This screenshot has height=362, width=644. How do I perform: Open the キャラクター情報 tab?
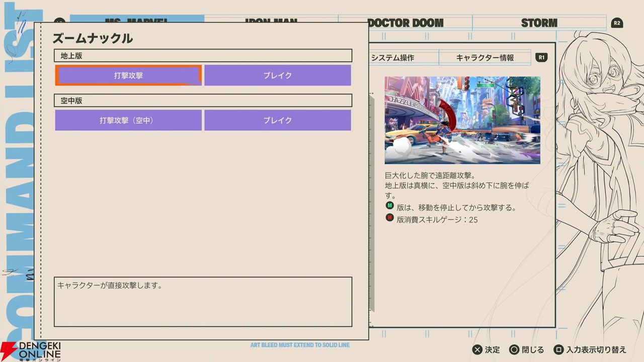(x=485, y=58)
